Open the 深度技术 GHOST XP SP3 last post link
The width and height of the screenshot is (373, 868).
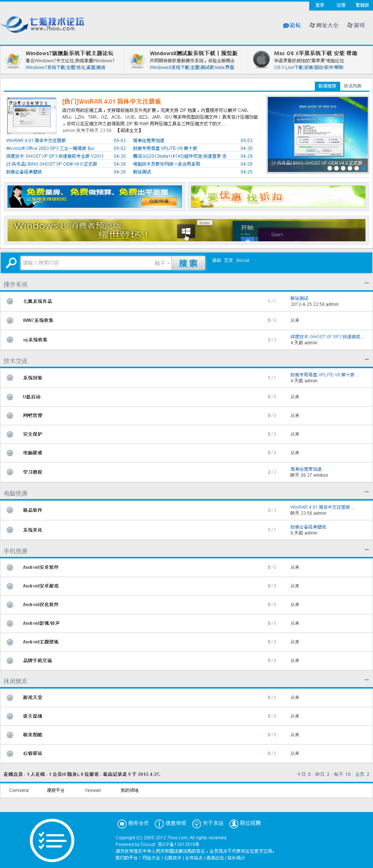(x=327, y=337)
